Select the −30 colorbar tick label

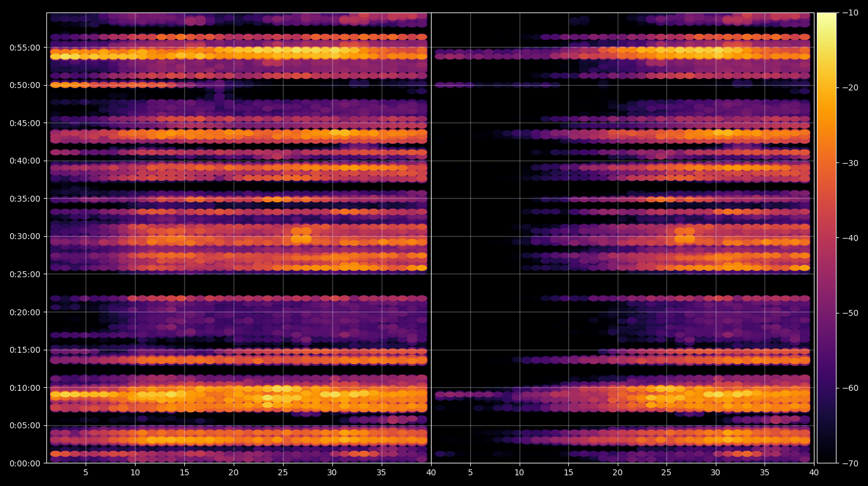850,163
